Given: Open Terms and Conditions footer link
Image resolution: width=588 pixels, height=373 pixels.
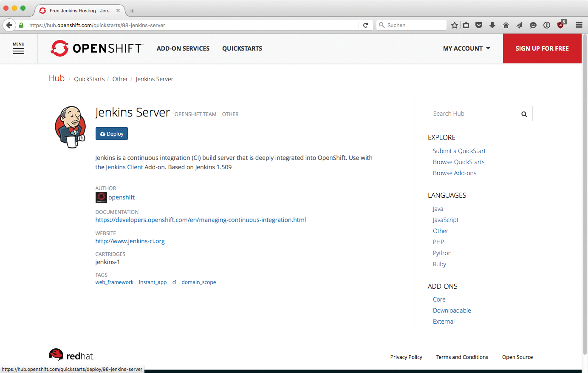Looking at the screenshot, I should pos(462,357).
